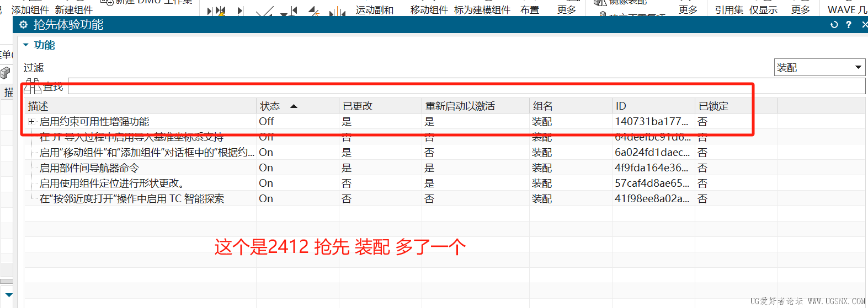The height and width of the screenshot is (308, 868).
Task: Click the 运动副和 ribbon command
Action: [x=375, y=10]
